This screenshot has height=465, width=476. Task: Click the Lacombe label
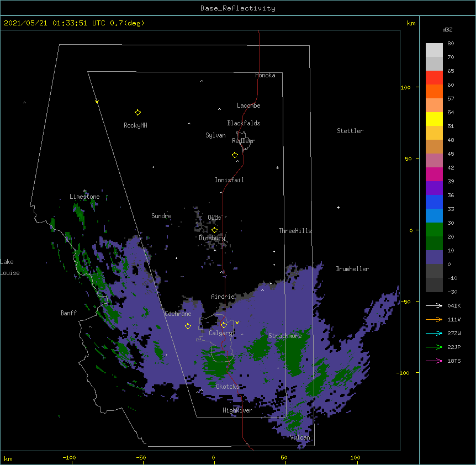point(248,105)
